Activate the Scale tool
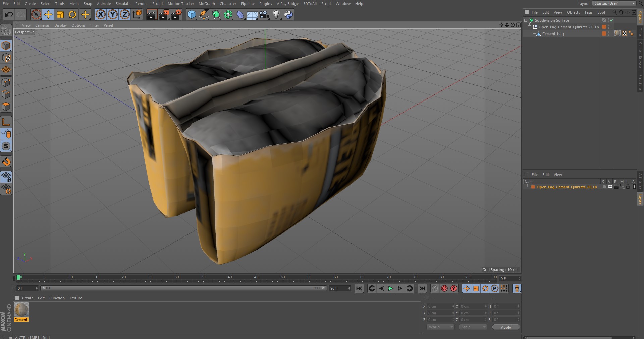644x339 pixels. point(60,14)
